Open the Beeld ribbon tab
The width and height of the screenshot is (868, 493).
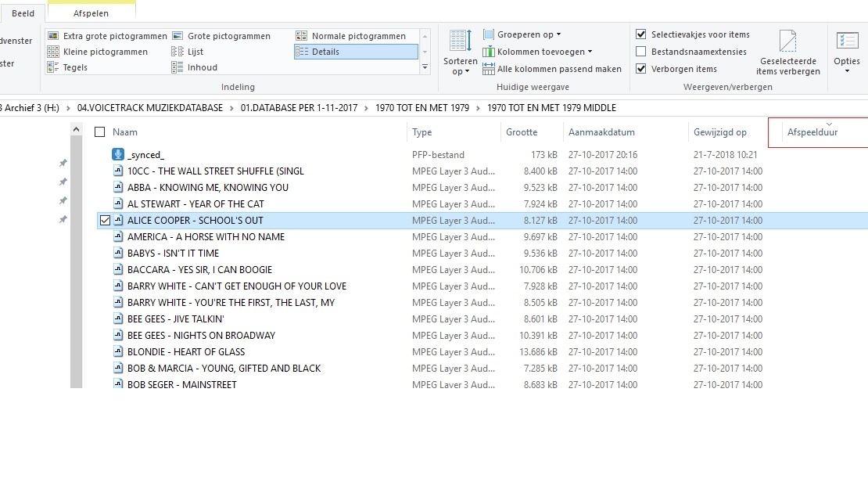[x=23, y=13]
